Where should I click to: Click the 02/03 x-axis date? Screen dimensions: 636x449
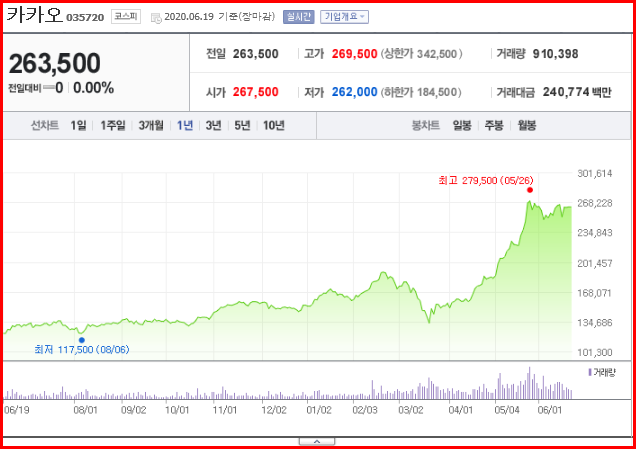(x=365, y=410)
